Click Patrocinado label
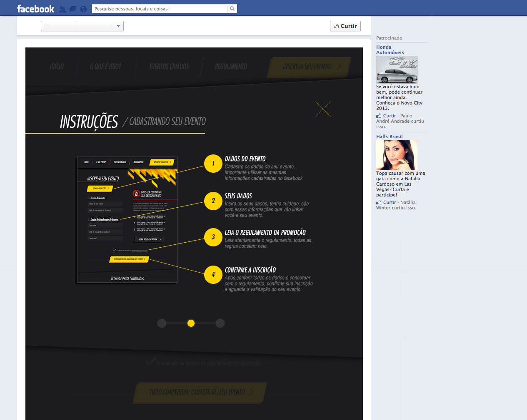 pyautogui.click(x=389, y=38)
